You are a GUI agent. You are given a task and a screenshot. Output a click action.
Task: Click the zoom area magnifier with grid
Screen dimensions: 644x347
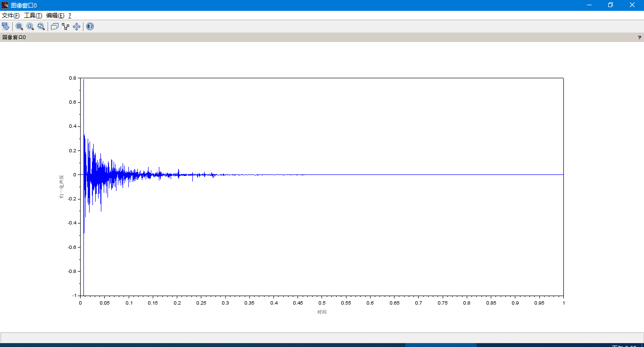coord(19,26)
